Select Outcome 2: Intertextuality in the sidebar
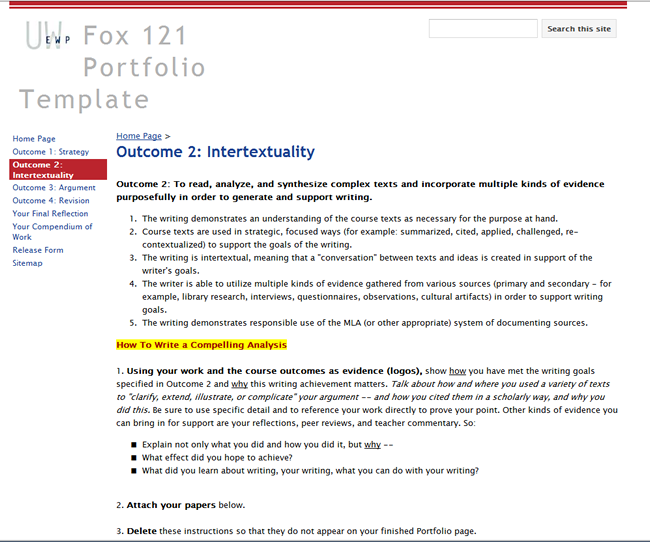 coord(58,170)
